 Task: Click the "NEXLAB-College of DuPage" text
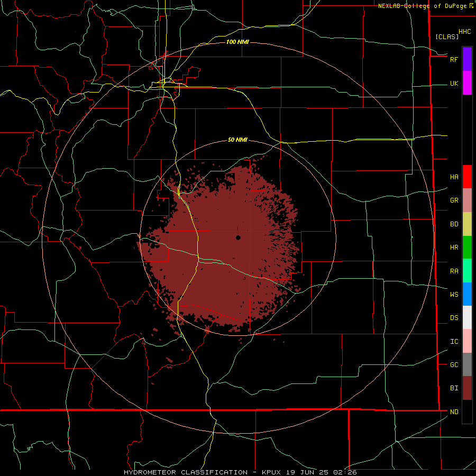(422, 6)
